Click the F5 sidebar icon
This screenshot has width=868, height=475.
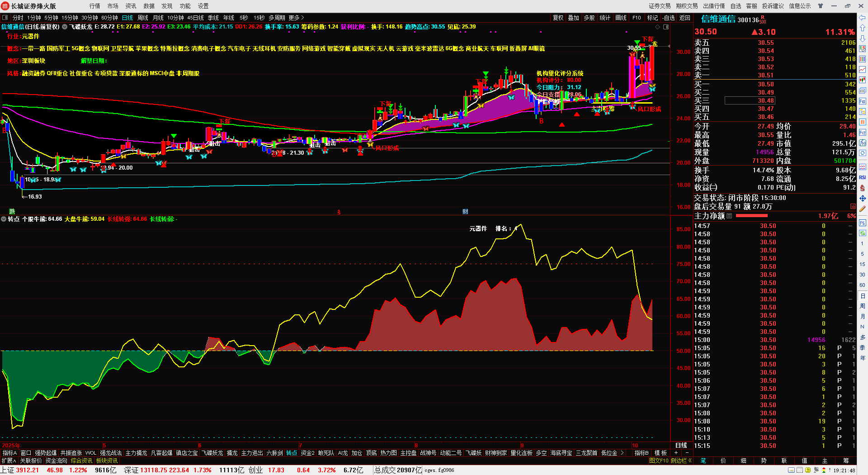tap(863, 223)
